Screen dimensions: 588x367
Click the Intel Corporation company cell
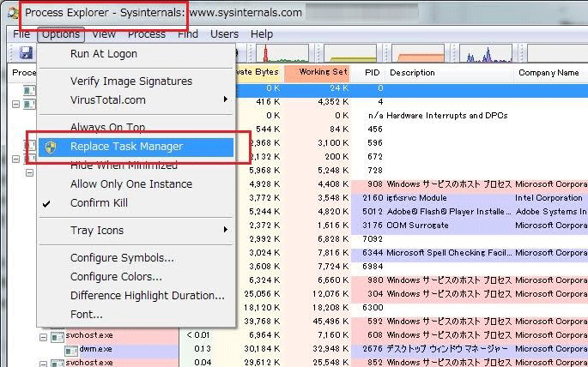(549, 198)
